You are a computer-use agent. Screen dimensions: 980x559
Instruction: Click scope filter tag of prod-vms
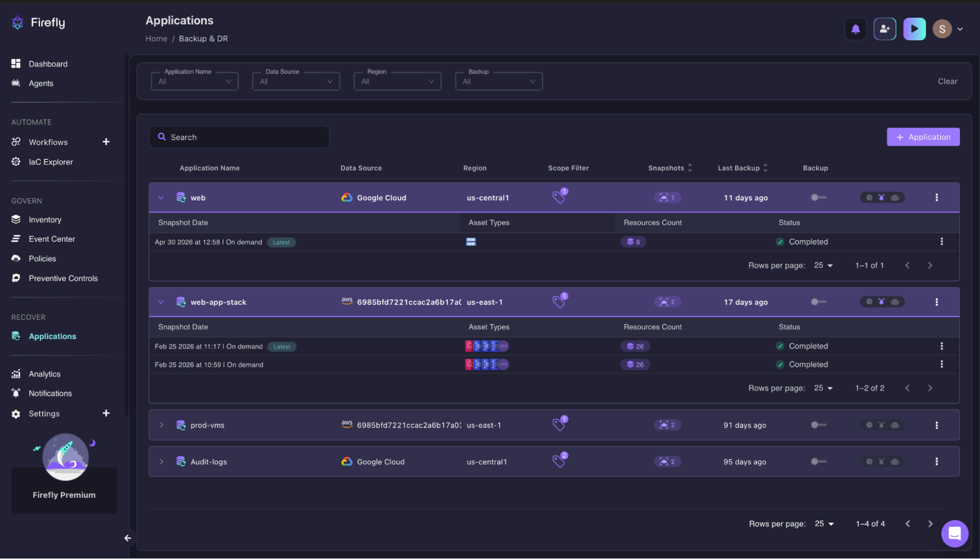tap(559, 424)
